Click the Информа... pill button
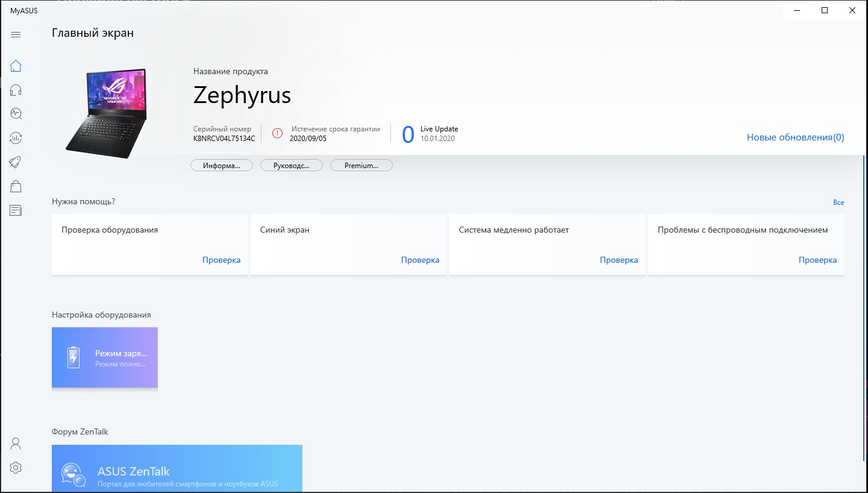868x493 pixels. pyautogui.click(x=221, y=165)
